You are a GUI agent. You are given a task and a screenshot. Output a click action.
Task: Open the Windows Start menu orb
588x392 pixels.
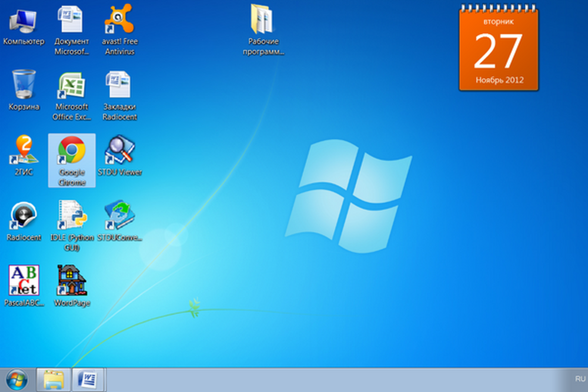(16, 380)
